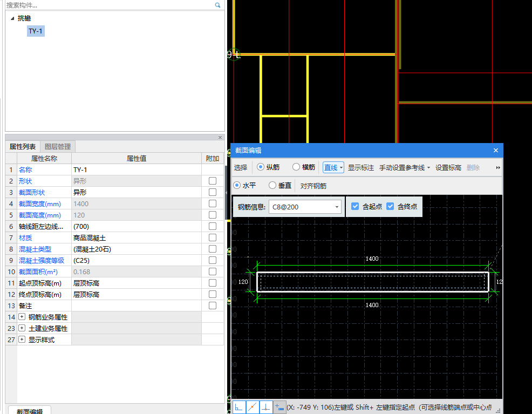Tick 附加 checkbox for 混凝土强度等级 row

coord(213,260)
